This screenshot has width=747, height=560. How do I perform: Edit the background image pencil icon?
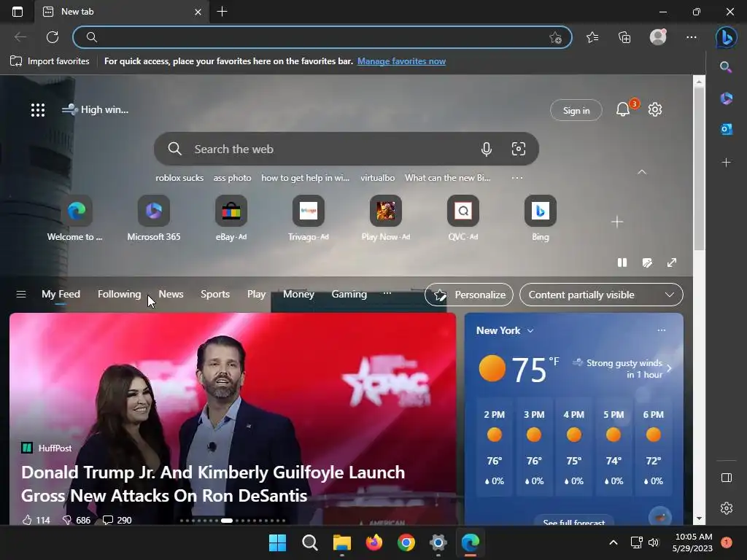(x=647, y=262)
